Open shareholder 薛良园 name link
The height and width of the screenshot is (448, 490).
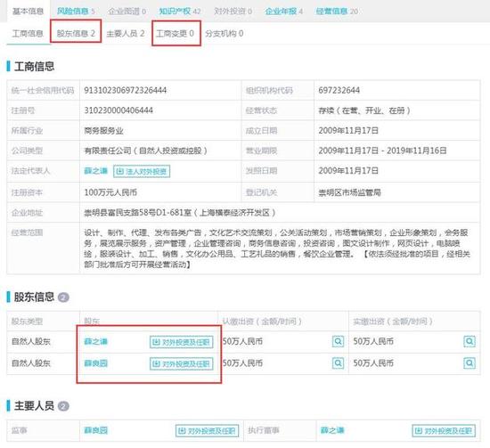point(95,363)
